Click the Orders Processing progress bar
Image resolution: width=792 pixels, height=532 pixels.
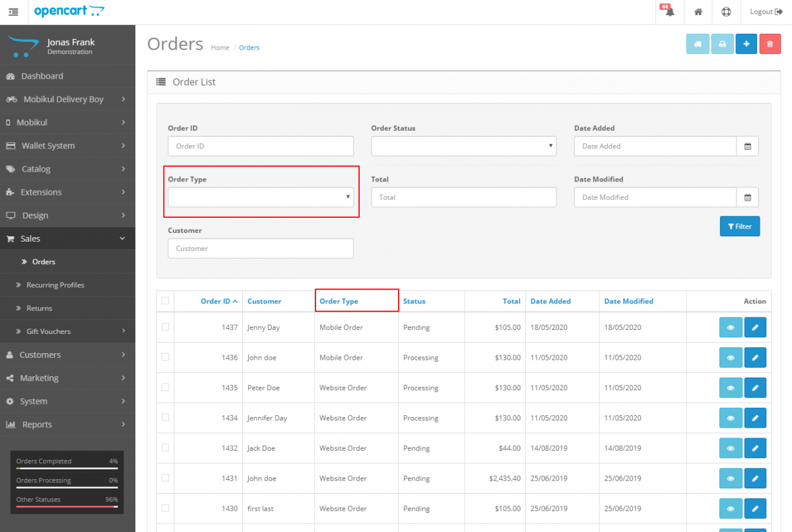point(67,487)
